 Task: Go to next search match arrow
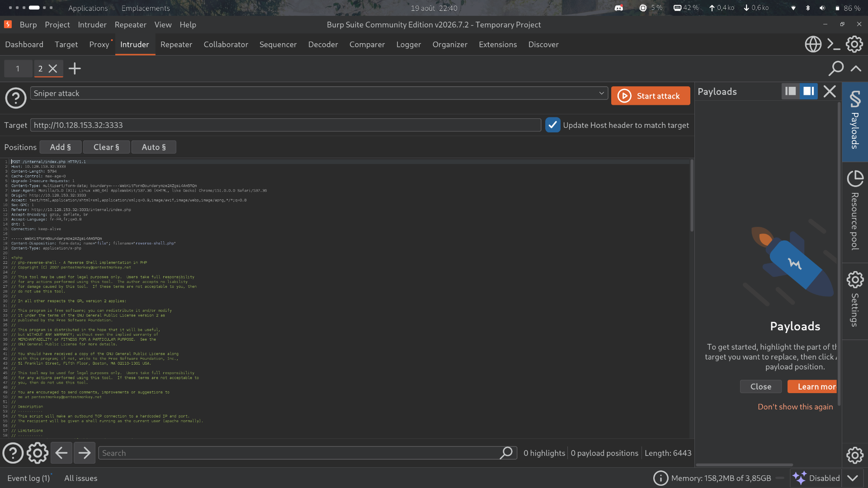tap(85, 453)
